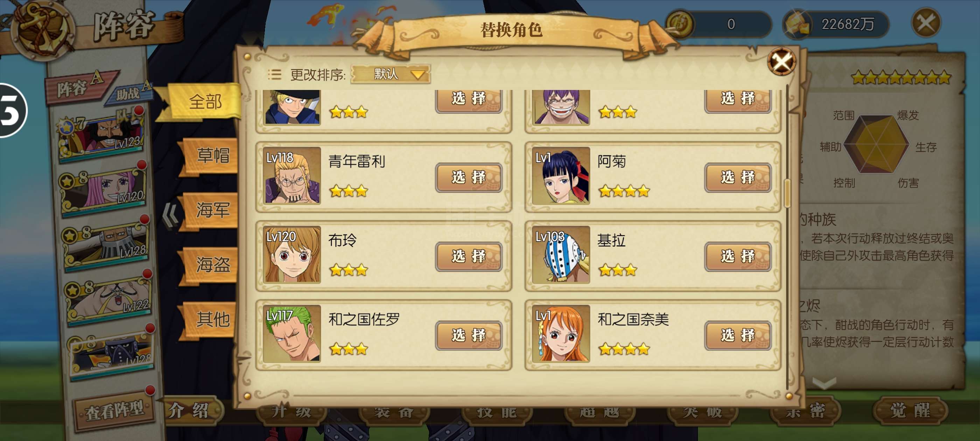
Task: Click the 和之国佐罗 character portrait
Action: [292, 333]
